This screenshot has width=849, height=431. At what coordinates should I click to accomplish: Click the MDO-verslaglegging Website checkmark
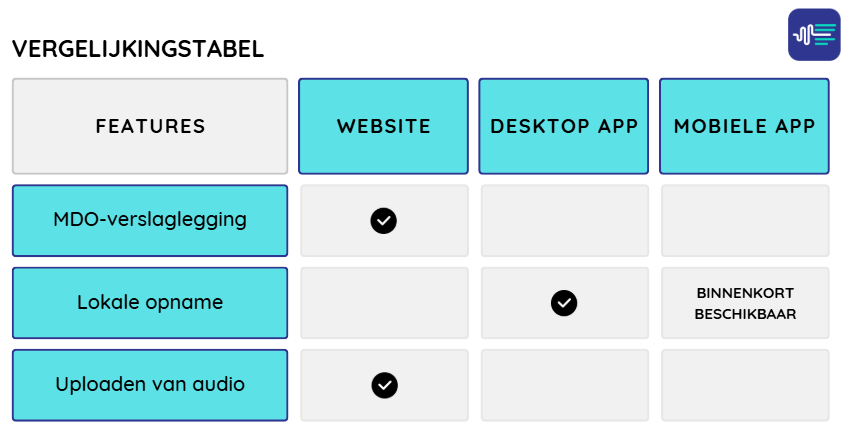click(384, 221)
